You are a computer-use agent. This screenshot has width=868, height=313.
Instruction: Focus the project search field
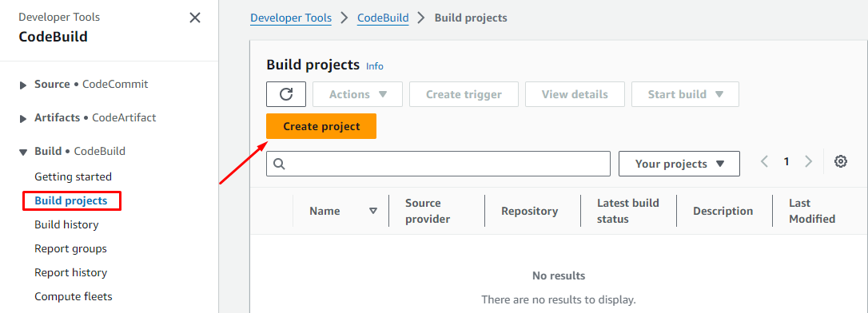[x=439, y=164]
